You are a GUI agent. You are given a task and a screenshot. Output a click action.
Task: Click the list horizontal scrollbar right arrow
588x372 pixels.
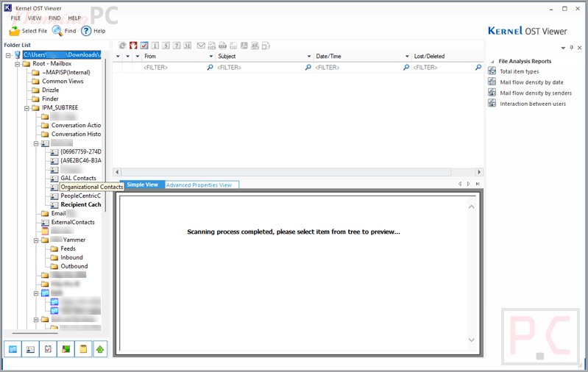tap(479, 172)
